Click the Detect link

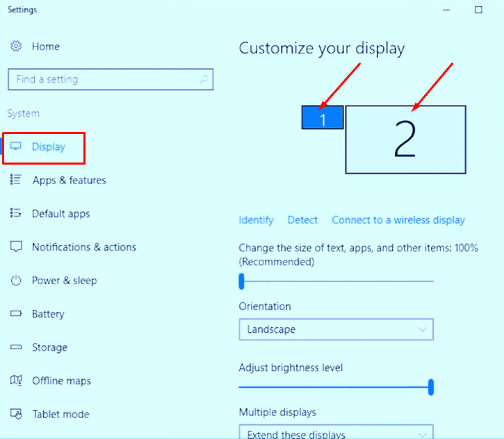tap(302, 220)
